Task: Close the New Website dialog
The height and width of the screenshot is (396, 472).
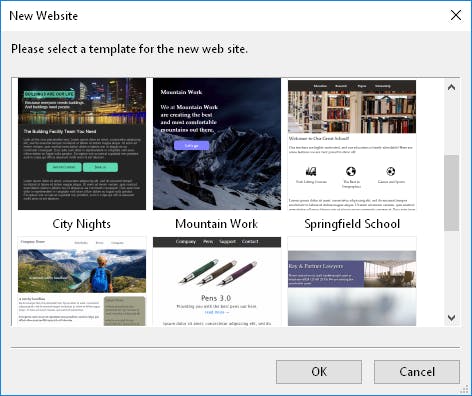Action: (456, 15)
